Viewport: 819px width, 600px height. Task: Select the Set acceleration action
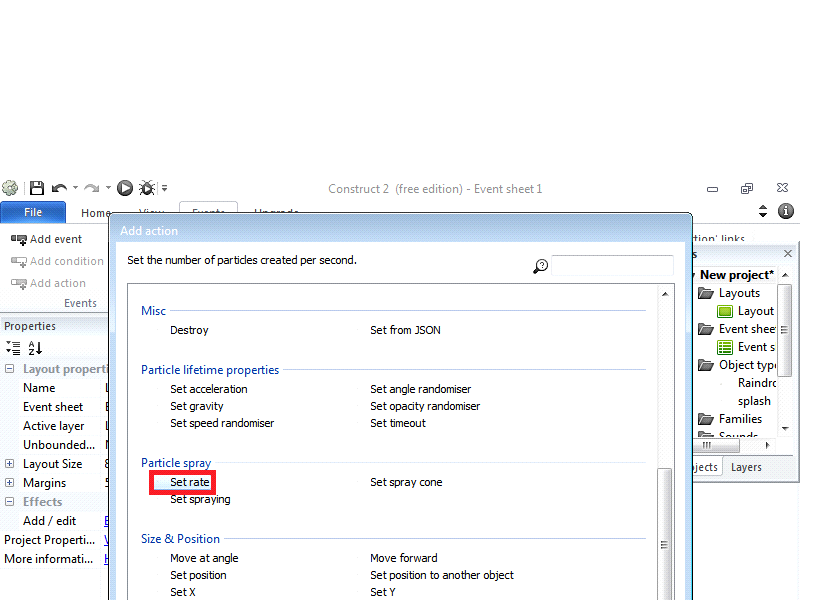tap(209, 389)
